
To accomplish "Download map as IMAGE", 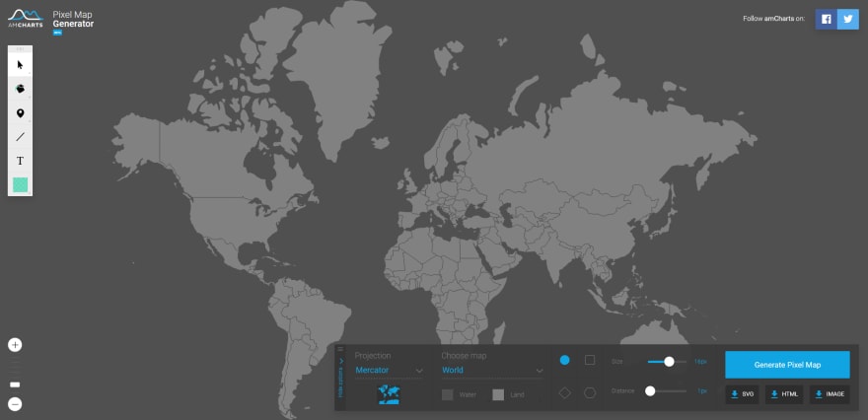I will tap(830, 394).
